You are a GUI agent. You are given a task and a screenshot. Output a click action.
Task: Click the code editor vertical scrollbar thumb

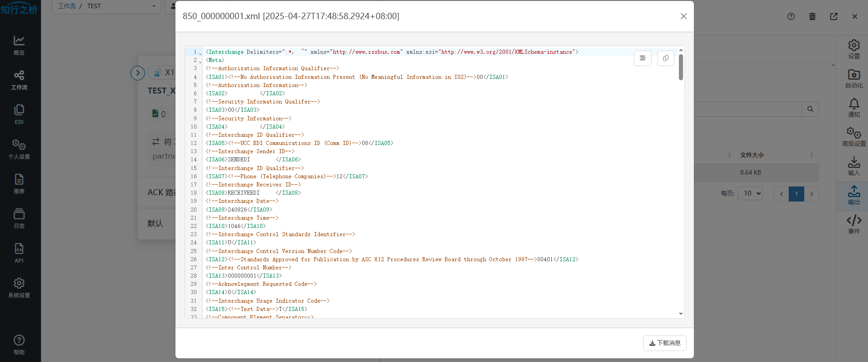[681, 67]
